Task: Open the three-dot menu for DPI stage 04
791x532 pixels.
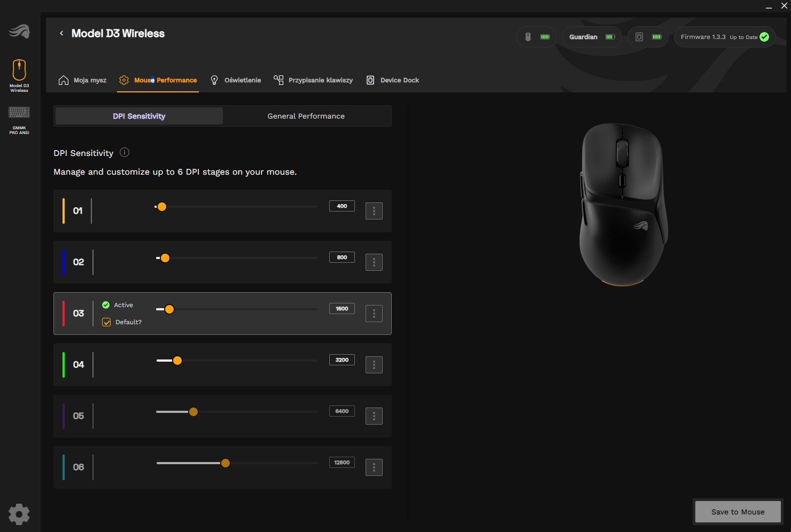Action: tap(374, 365)
